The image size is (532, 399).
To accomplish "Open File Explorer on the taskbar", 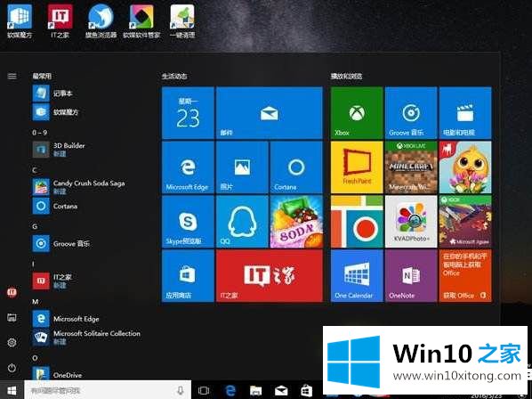I will [x=256, y=390].
